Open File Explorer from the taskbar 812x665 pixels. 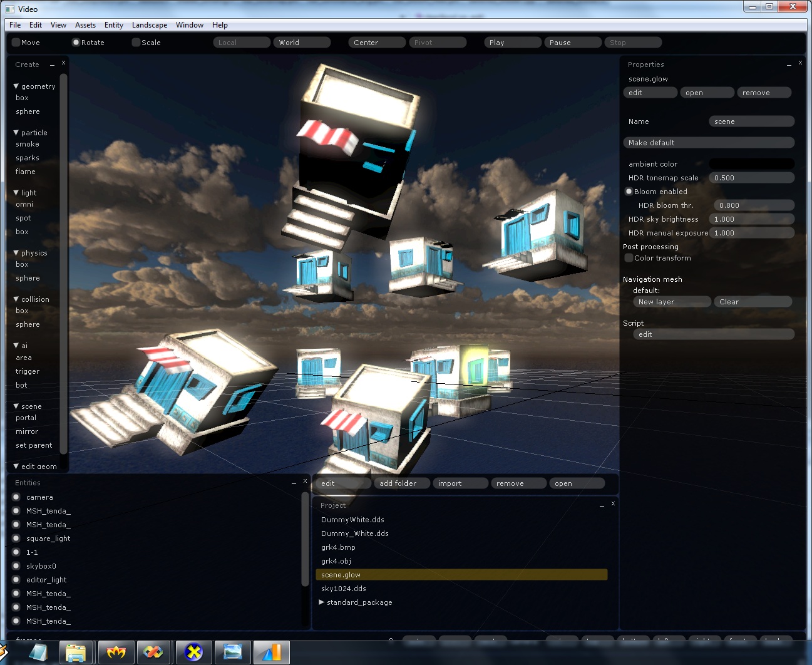coord(76,653)
